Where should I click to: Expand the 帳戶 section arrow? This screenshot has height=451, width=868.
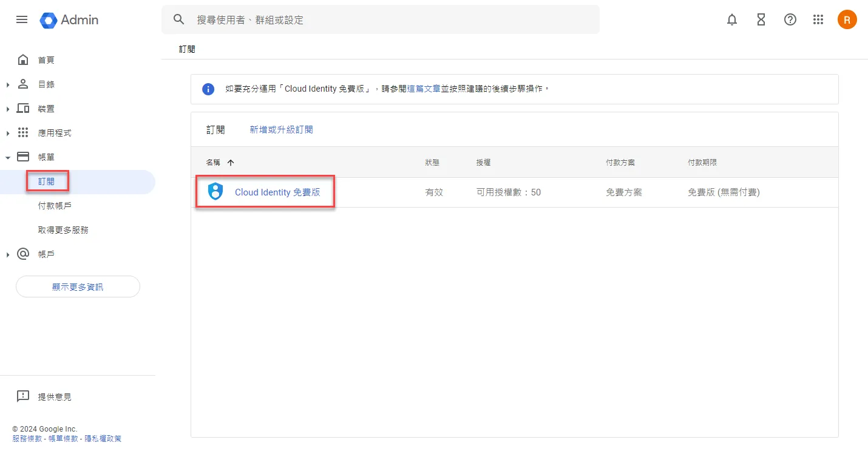tap(8, 254)
